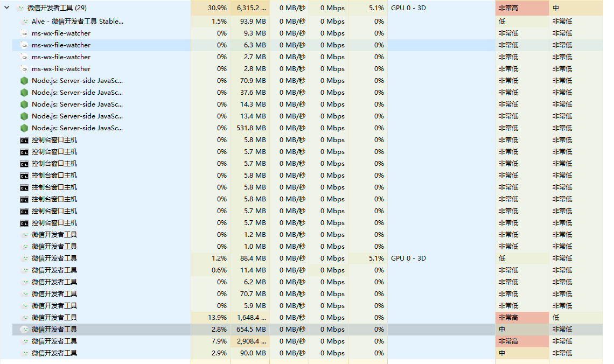614x364 pixels.
Task: Collapse the 微信开发者工具 (29) process group
Action: (x=6, y=8)
